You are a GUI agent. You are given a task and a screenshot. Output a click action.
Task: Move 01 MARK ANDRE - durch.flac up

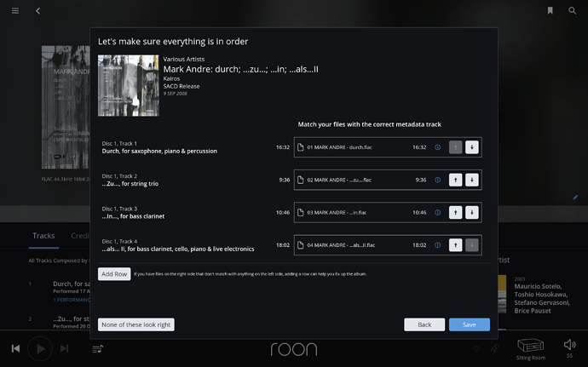pyautogui.click(x=455, y=147)
